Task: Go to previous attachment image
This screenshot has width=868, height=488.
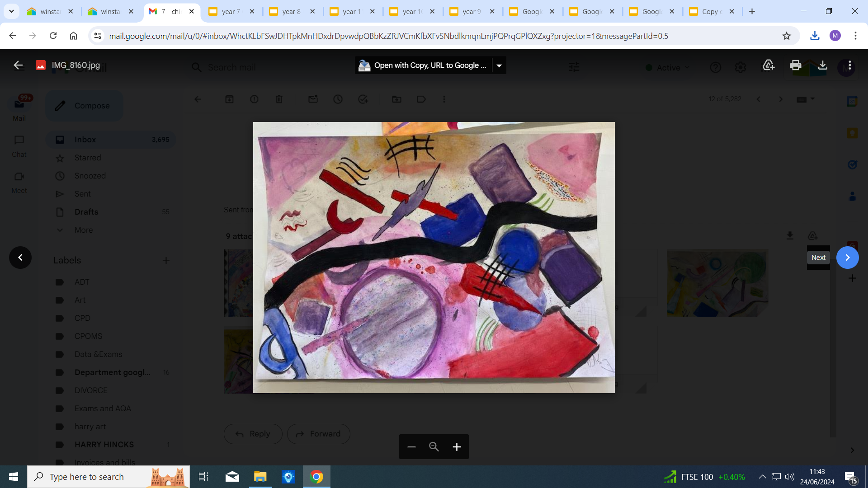Action: coord(20,258)
